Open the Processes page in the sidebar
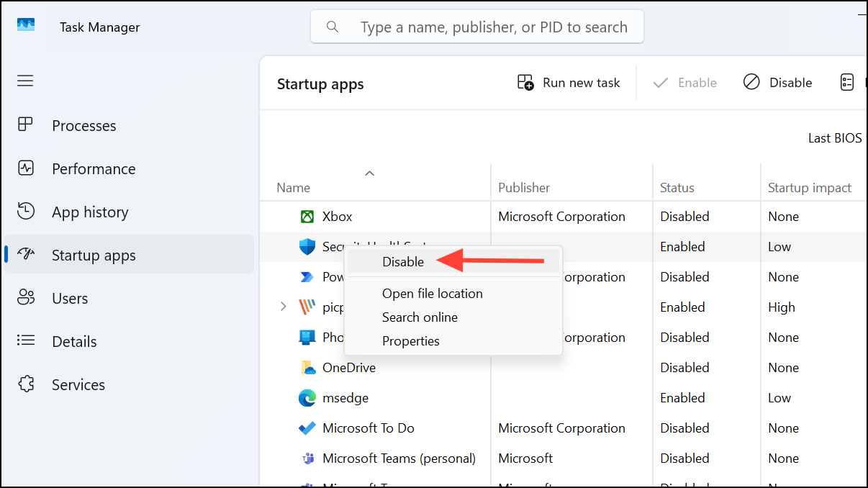 tap(83, 125)
